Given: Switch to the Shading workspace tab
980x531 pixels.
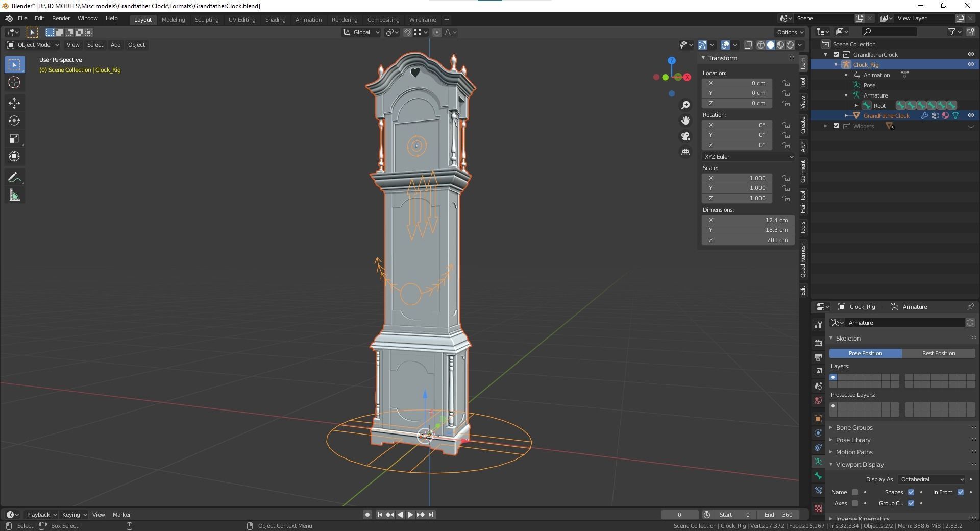Looking at the screenshot, I should [275, 20].
